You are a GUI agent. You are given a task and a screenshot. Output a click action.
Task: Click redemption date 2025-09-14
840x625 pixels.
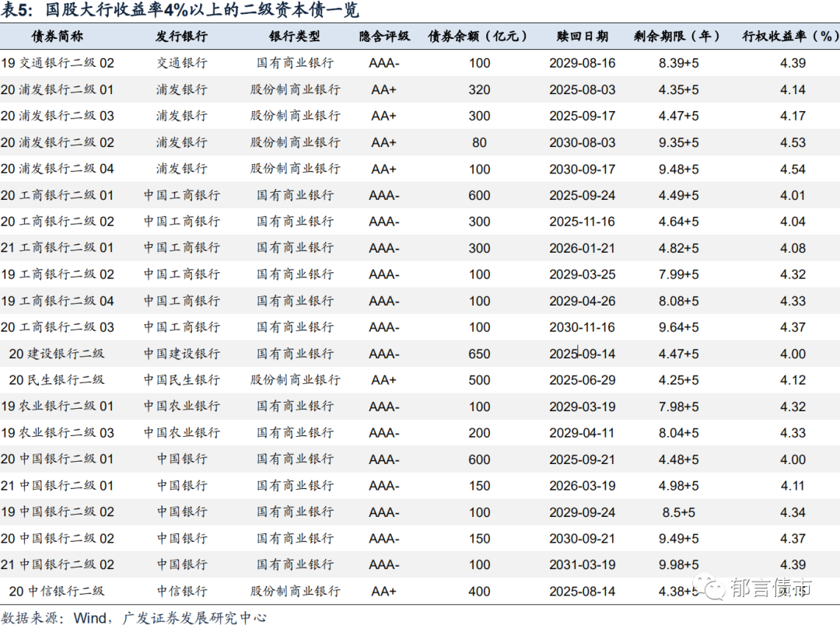tap(583, 354)
